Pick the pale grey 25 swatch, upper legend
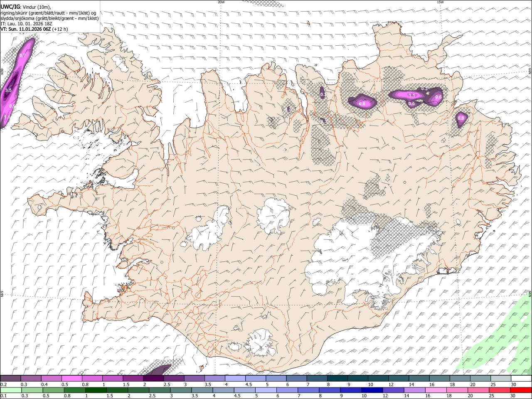The image size is (532, 399). [501, 379]
